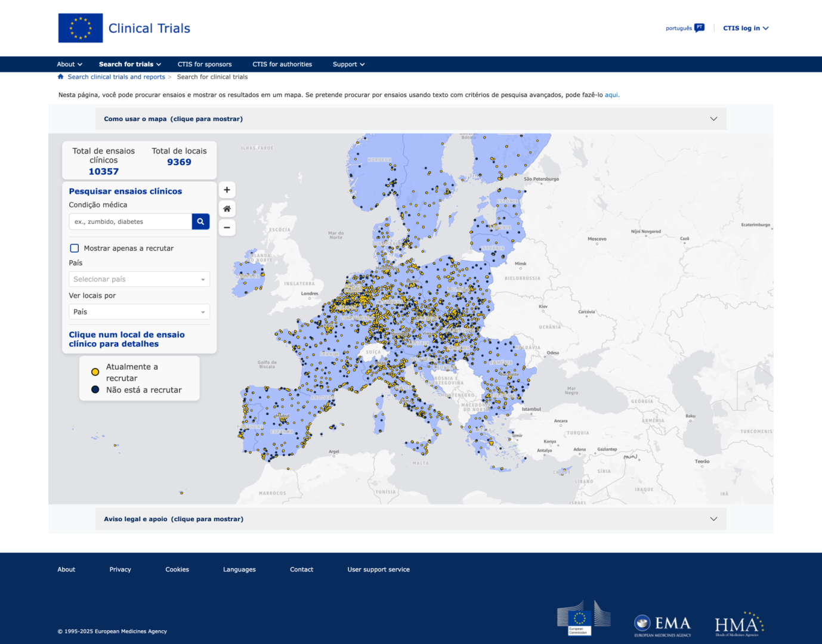
Task: Open the Ver locais por dropdown
Action: pos(139,312)
